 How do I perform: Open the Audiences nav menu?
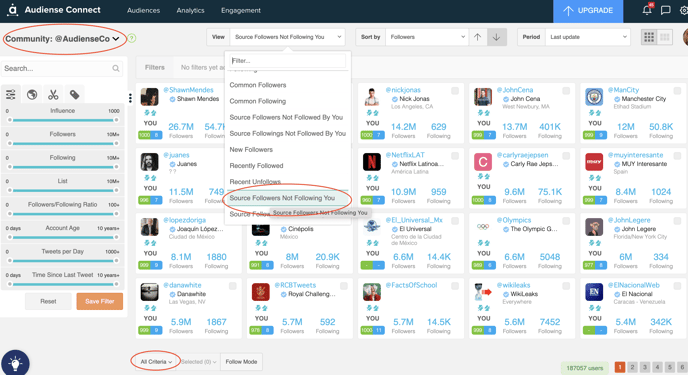point(143,11)
